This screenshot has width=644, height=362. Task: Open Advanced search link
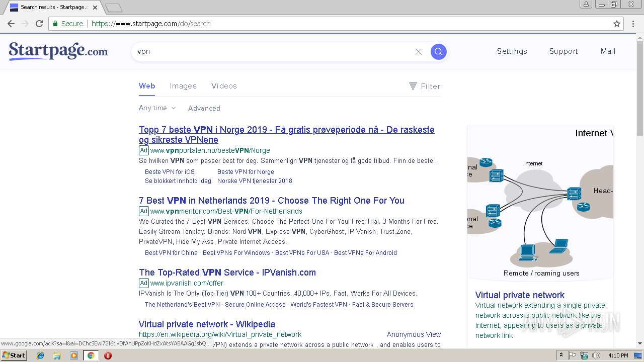pos(204,108)
